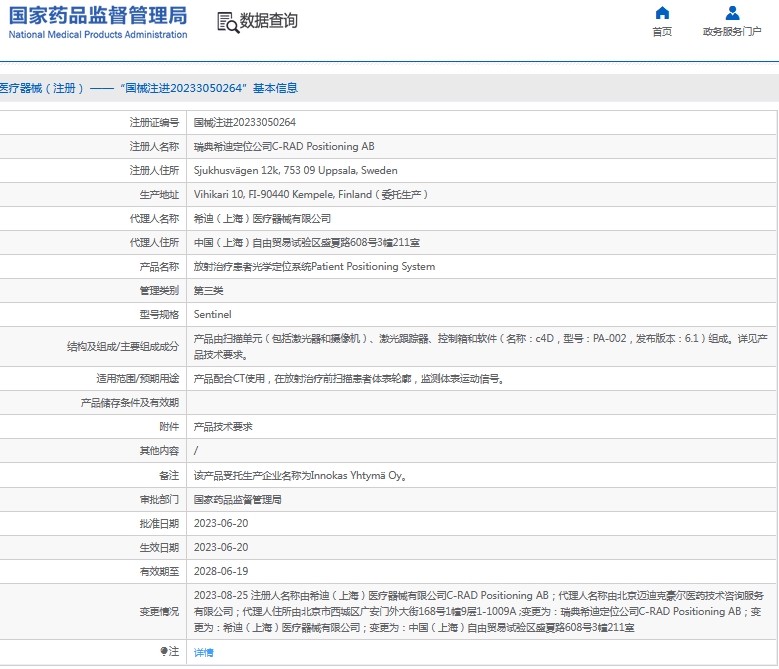Click the slash value in 其他内容 row
The height and width of the screenshot is (669, 779).
click(x=196, y=450)
